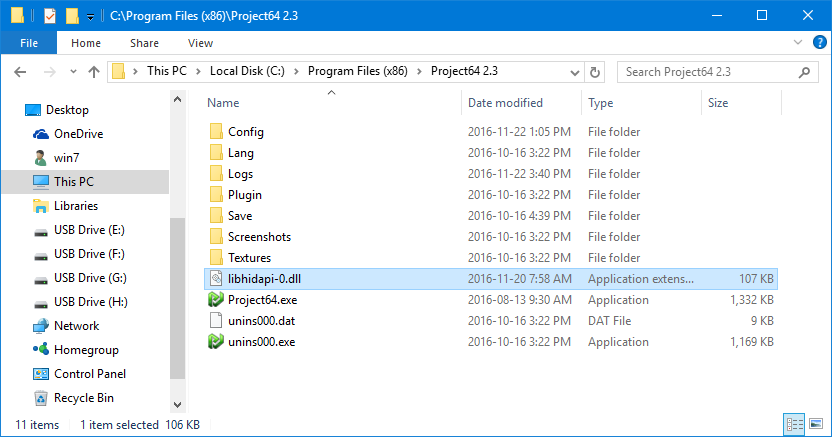
Task: Open the Customize Quick Access Toolbar dropdown
Action: (x=90, y=17)
